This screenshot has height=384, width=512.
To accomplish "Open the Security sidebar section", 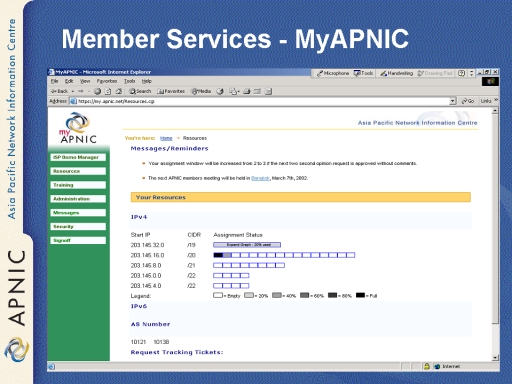I will click(78, 227).
